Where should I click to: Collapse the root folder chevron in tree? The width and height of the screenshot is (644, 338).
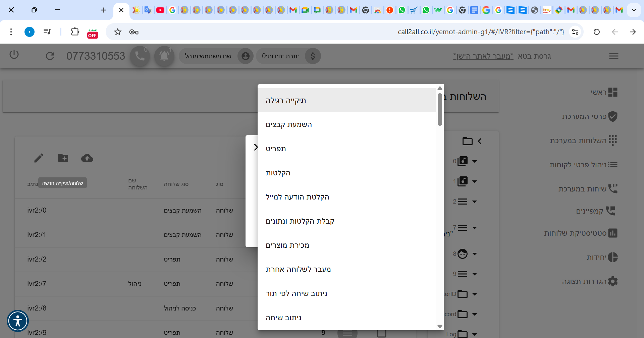coord(480,141)
